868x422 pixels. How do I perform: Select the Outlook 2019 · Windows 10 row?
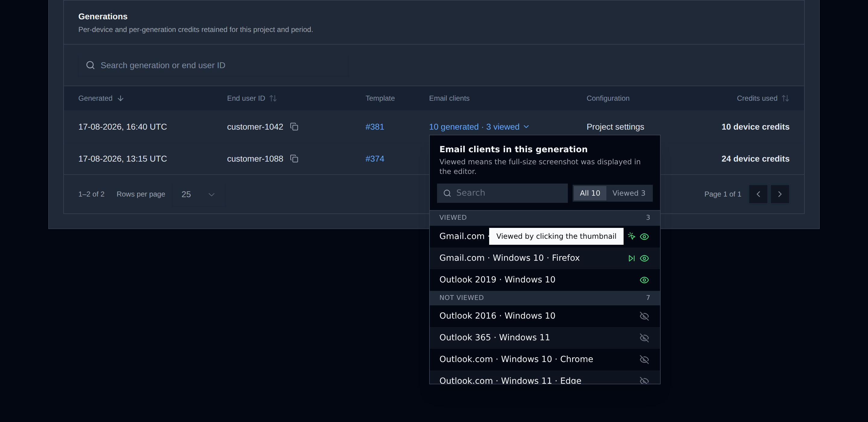(x=545, y=280)
